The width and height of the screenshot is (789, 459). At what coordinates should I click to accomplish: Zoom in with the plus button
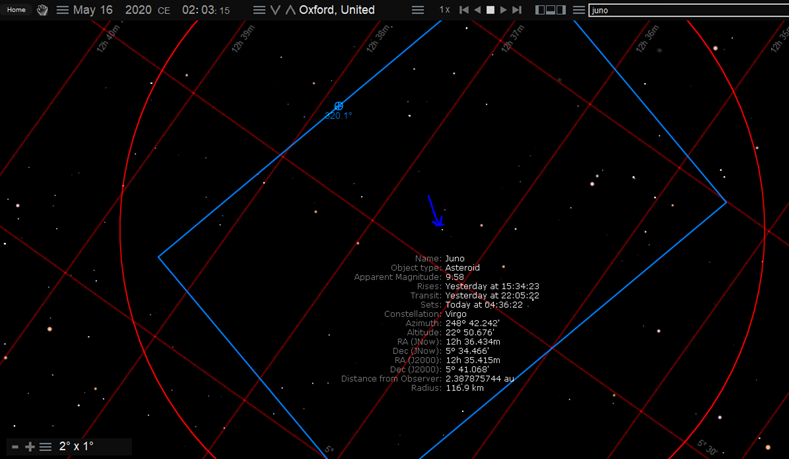(30, 447)
